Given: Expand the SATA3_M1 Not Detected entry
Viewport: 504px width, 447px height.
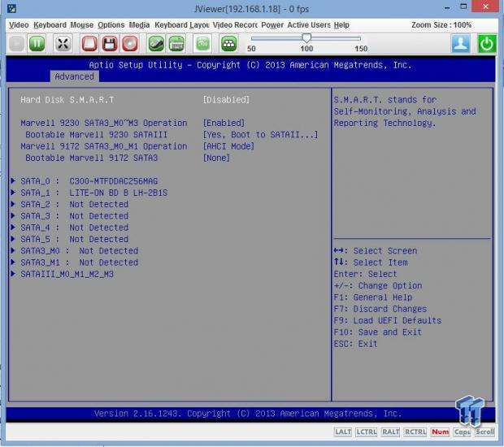Looking at the screenshot, I should pos(75,263).
